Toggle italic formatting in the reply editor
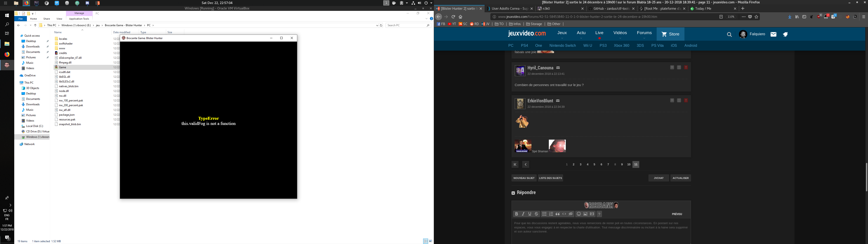 point(523,214)
